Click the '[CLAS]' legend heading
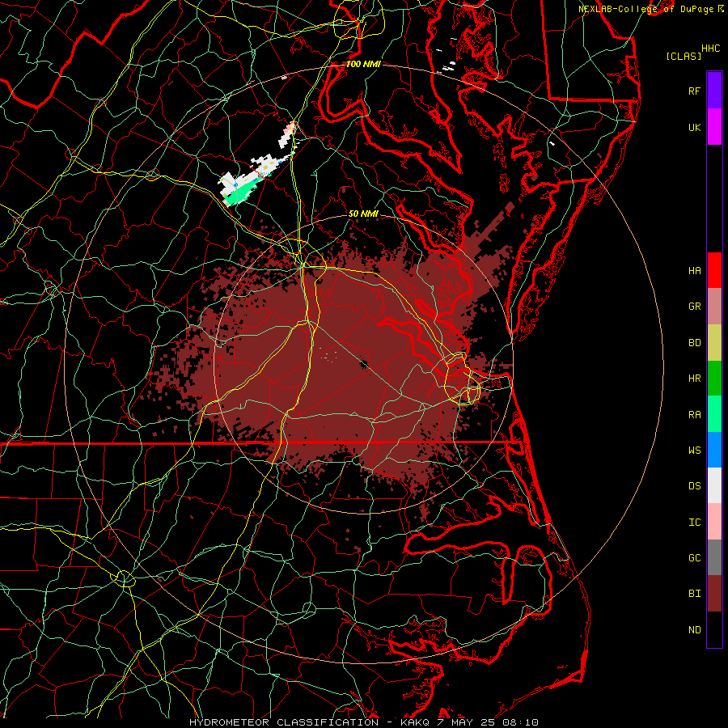This screenshot has height=728, width=728. click(x=684, y=56)
